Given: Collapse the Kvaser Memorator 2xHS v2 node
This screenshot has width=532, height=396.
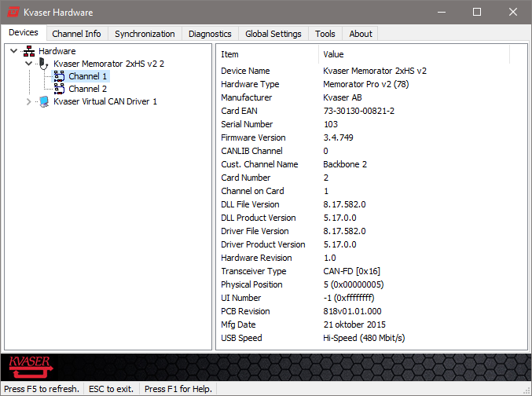Looking at the screenshot, I should 29,64.
